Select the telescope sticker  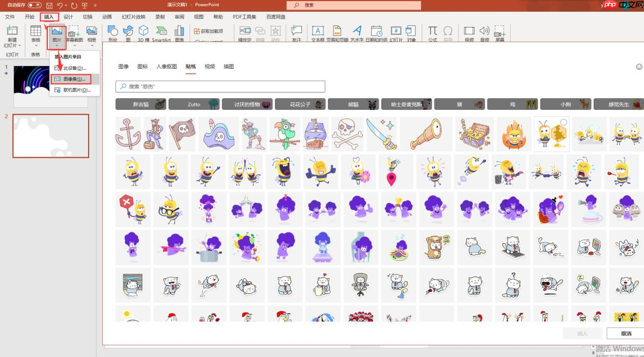(x=426, y=134)
